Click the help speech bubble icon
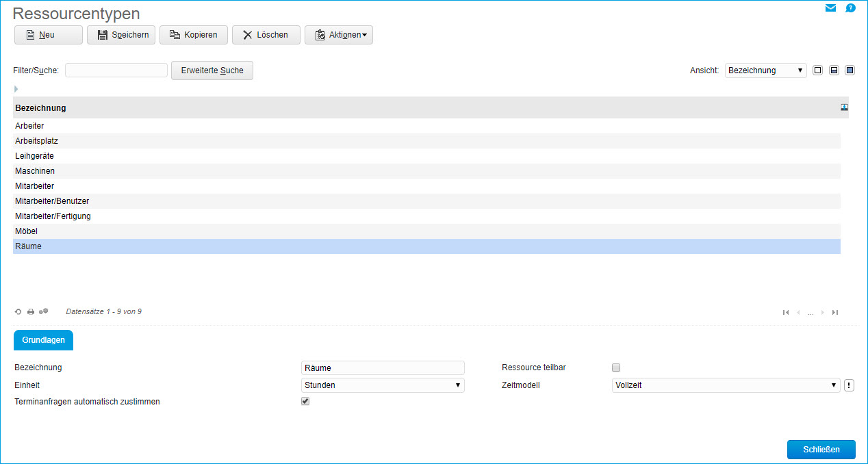 [850, 8]
